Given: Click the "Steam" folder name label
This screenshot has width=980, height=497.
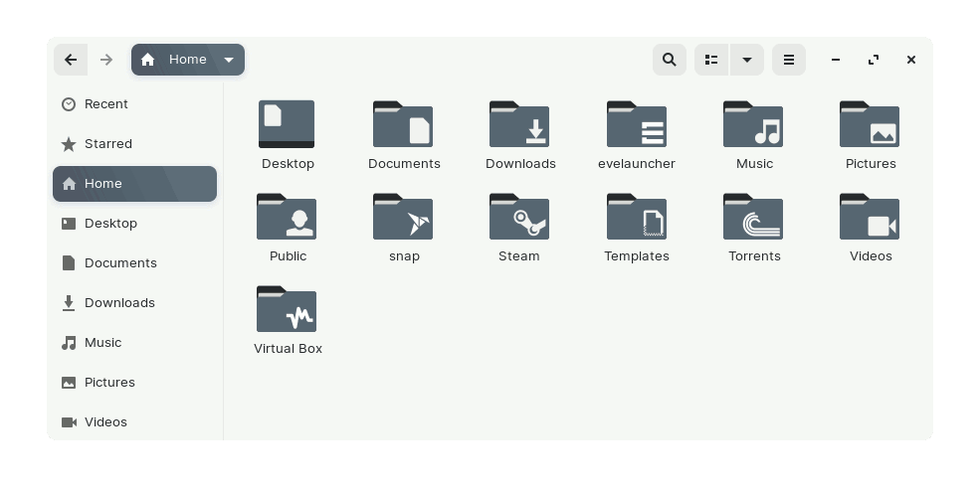Looking at the screenshot, I should [x=518, y=256].
